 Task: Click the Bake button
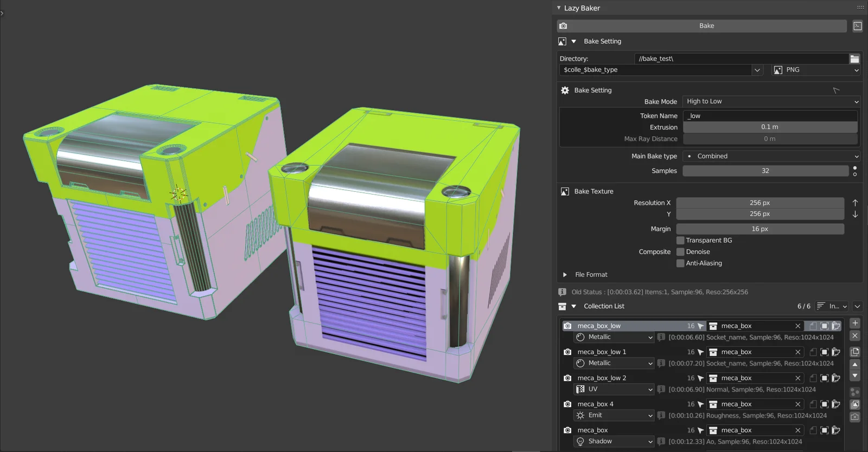coord(705,26)
